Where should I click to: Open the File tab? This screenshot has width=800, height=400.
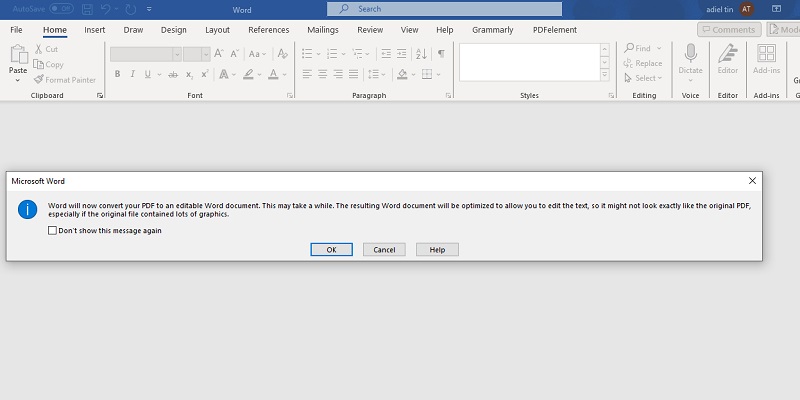[x=16, y=30]
